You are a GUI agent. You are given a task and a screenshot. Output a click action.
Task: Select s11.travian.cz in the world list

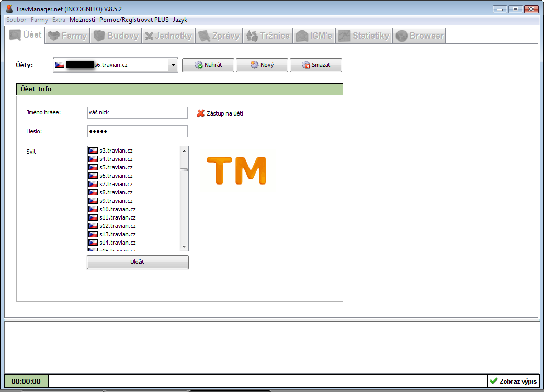[133, 217]
